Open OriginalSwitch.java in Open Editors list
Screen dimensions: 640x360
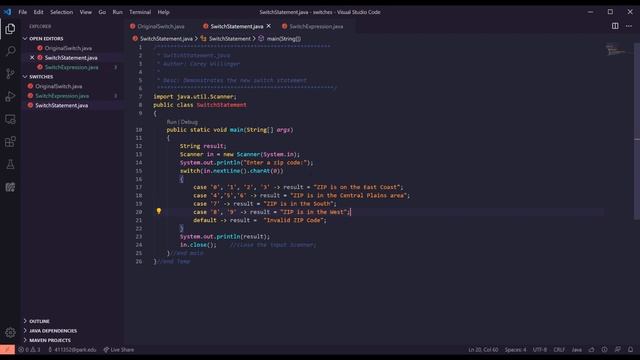click(68, 48)
